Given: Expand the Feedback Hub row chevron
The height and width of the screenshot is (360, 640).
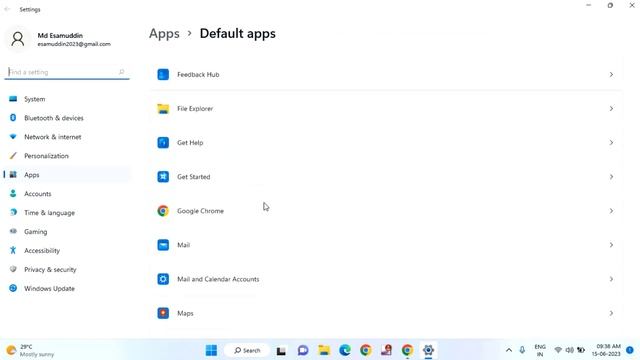Looking at the screenshot, I should [x=611, y=74].
